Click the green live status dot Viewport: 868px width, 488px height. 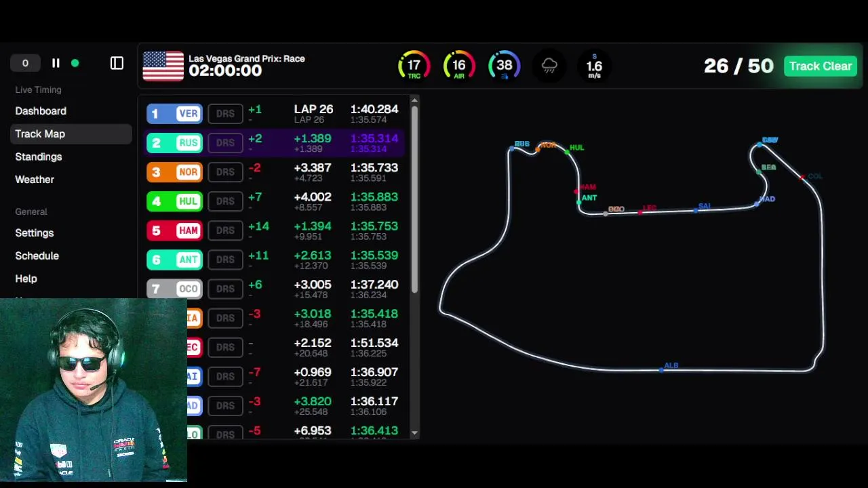(75, 63)
